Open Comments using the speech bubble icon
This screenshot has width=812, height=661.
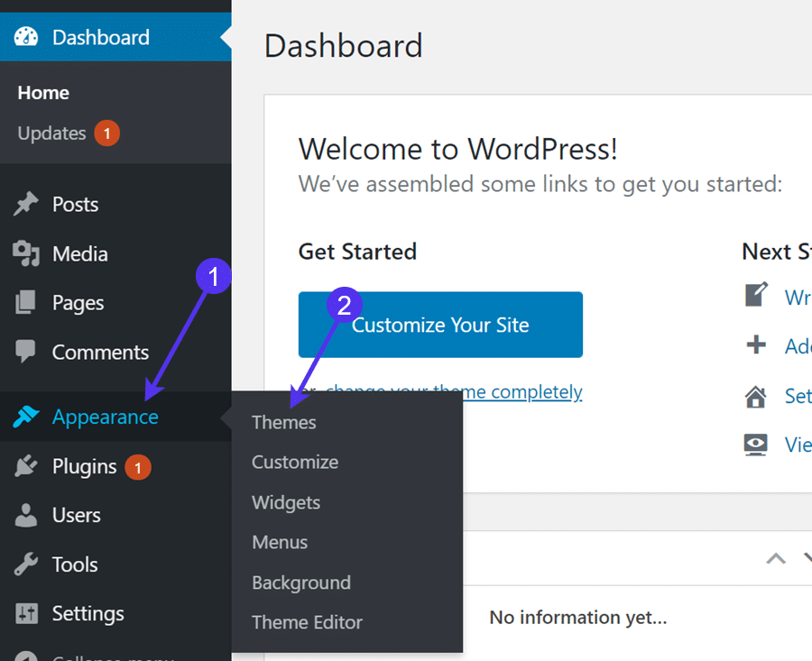[25, 352]
